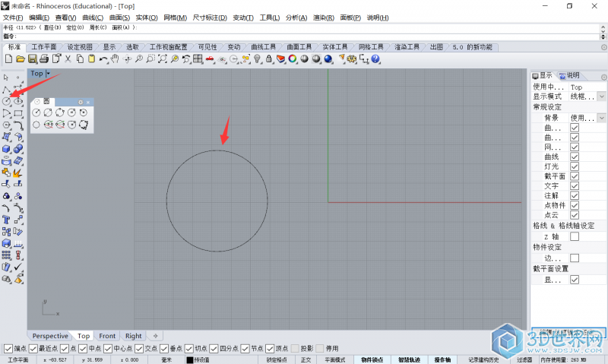This screenshot has width=608, height=364.
Task: Toggle the 最近点 osnap checkbox
Action: [33, 349]
